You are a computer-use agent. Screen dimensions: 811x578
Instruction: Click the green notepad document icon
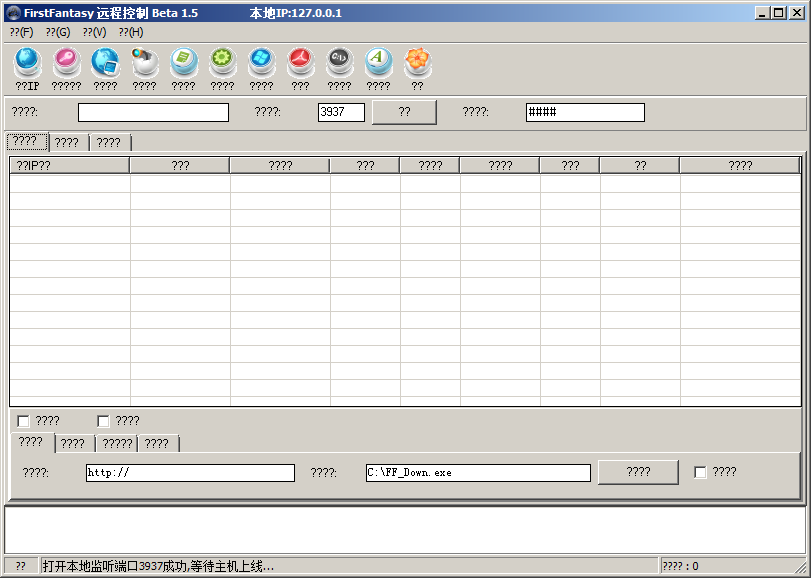pos(183,62)
